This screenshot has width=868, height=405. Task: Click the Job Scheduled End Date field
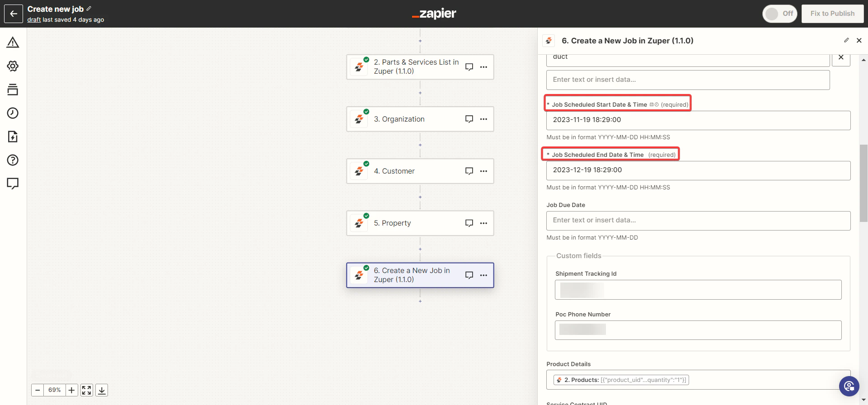tap(698, 170)
